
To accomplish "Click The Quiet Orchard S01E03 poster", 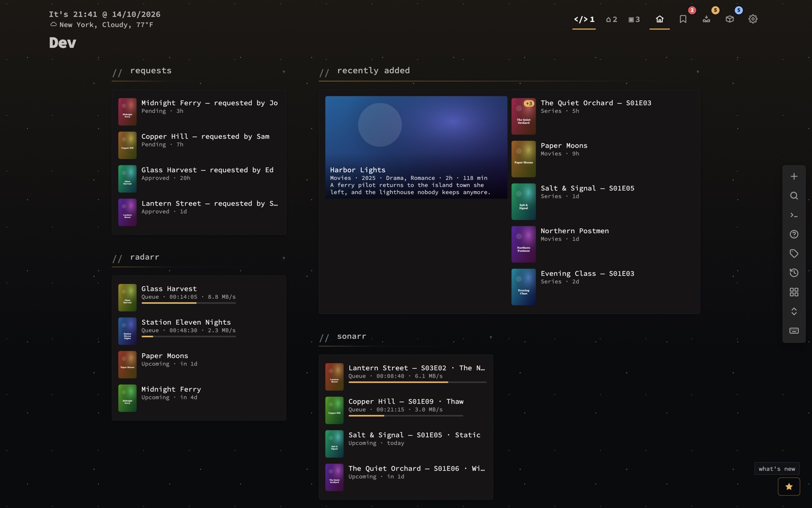I will click(523, 116).
